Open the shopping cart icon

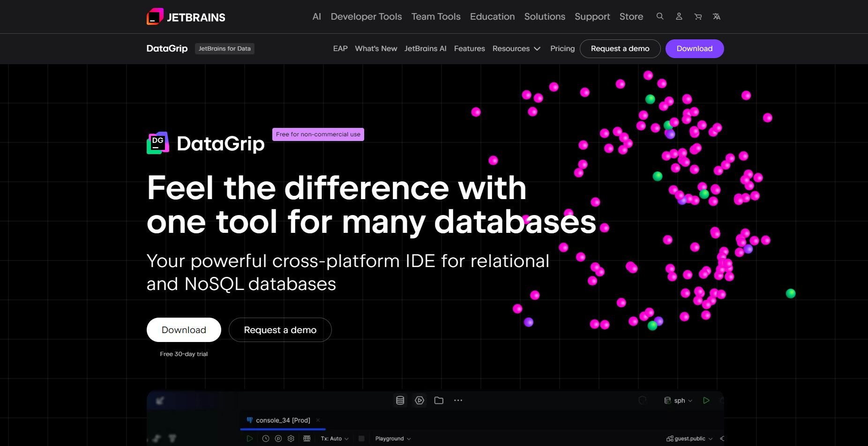tap(698, 16)
